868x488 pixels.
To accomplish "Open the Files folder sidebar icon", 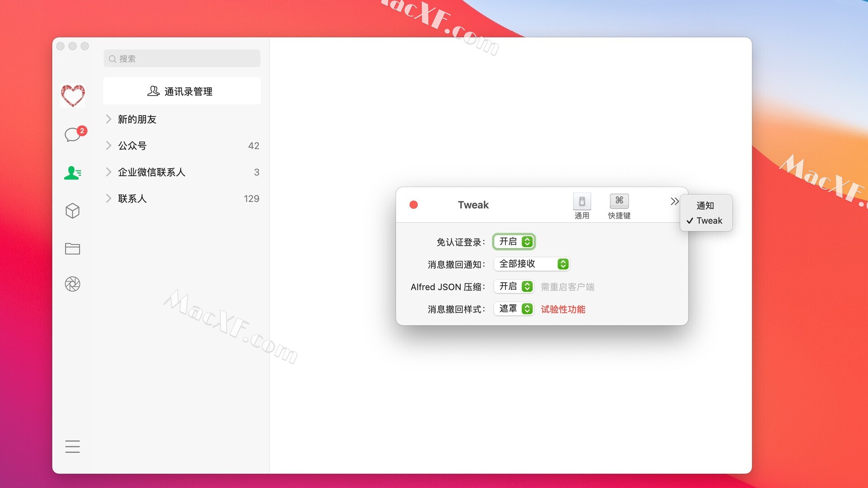I will click(72, 249).
